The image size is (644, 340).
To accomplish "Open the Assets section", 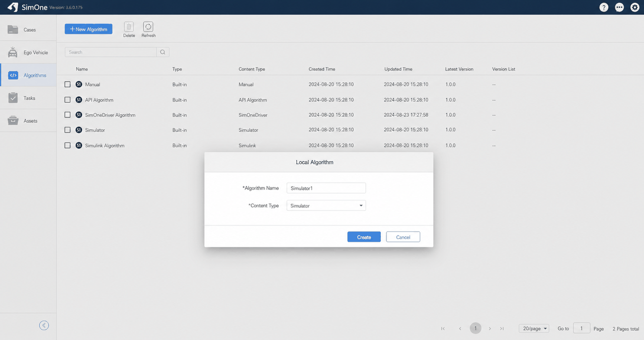I will (x=28, y=121).
